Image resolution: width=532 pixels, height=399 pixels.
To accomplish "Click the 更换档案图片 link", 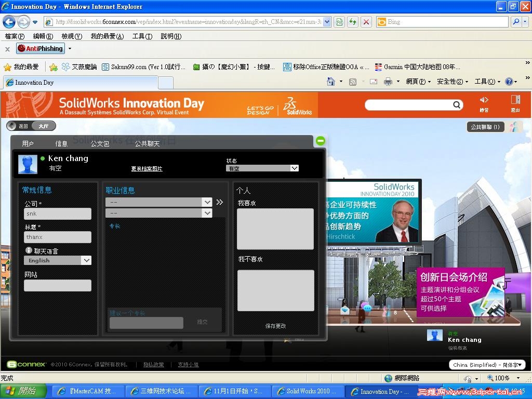I will tap(147, 169).
